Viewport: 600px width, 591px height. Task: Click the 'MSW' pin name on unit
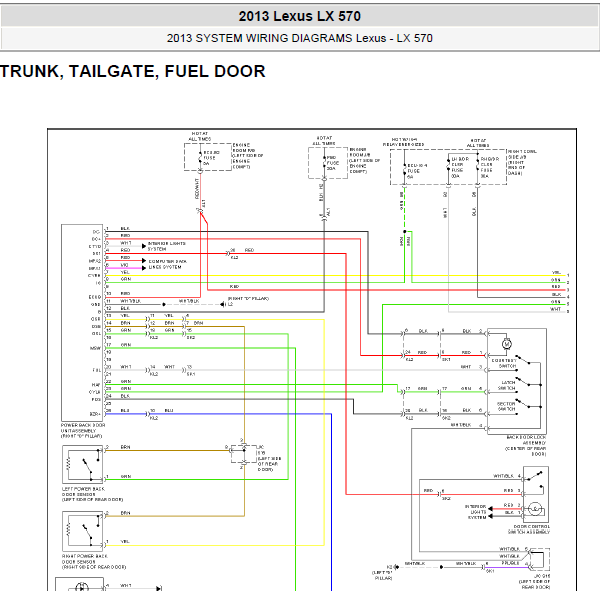click(x=95, y=348)
